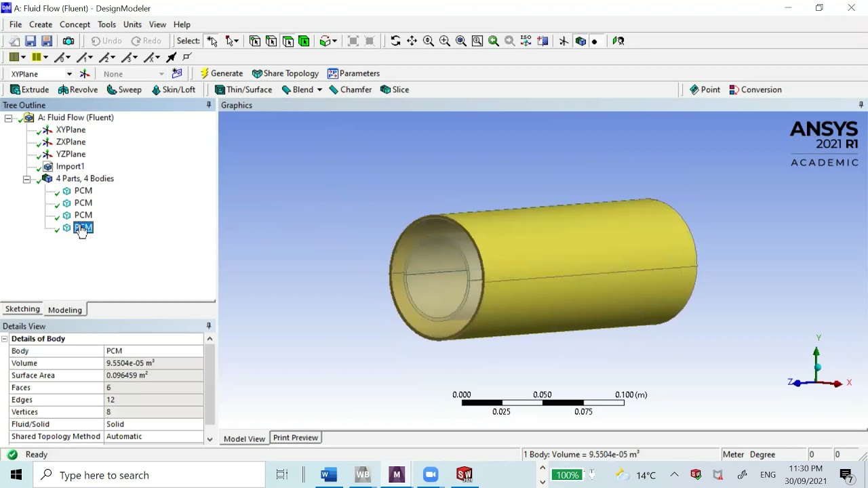
Task: Click the Share Topology button
Action: 285,73
